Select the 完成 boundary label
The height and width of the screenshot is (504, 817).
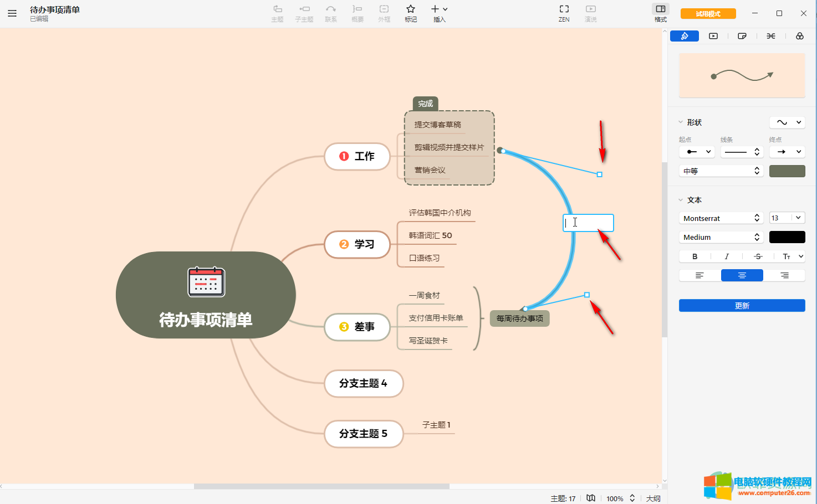tap(426, 104)
